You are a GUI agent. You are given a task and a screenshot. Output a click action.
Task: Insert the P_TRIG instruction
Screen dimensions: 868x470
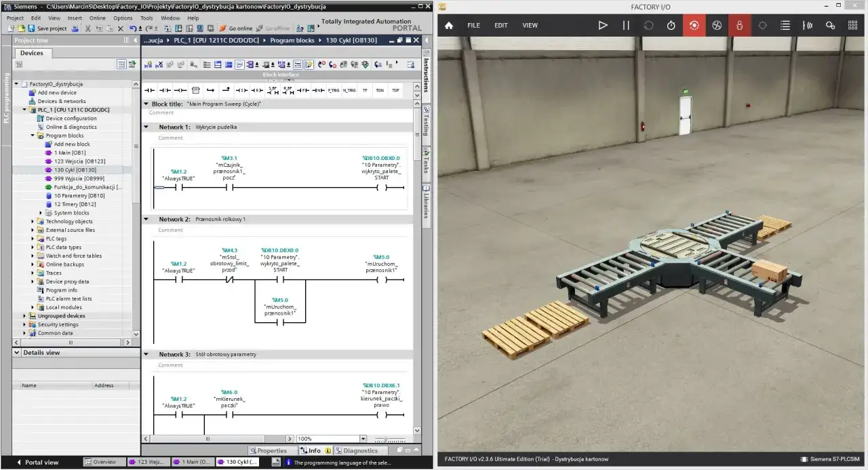(334, 90)
